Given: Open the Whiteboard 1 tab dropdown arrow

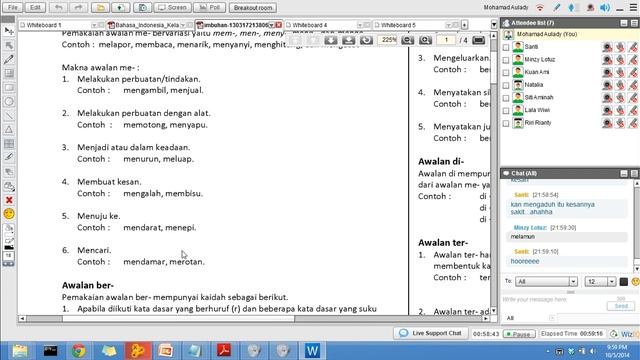Looking at the screenshot, I should [94, 25].
